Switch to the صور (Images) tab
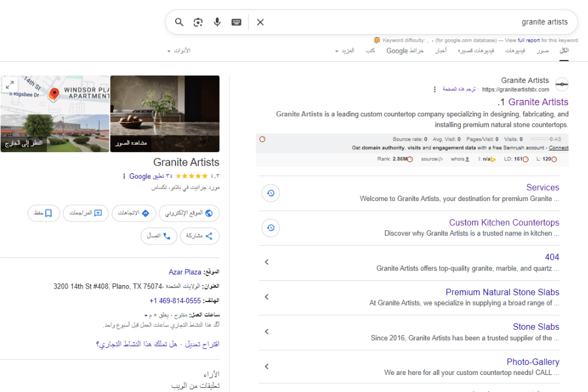588x392 pixels. (543, 51)
